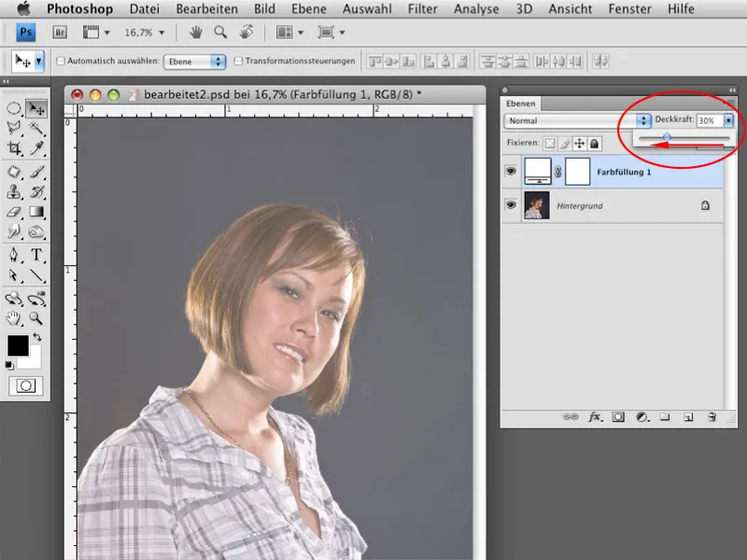Click the opacity slider handle
The image size is (747, 560).
(667, 137)
